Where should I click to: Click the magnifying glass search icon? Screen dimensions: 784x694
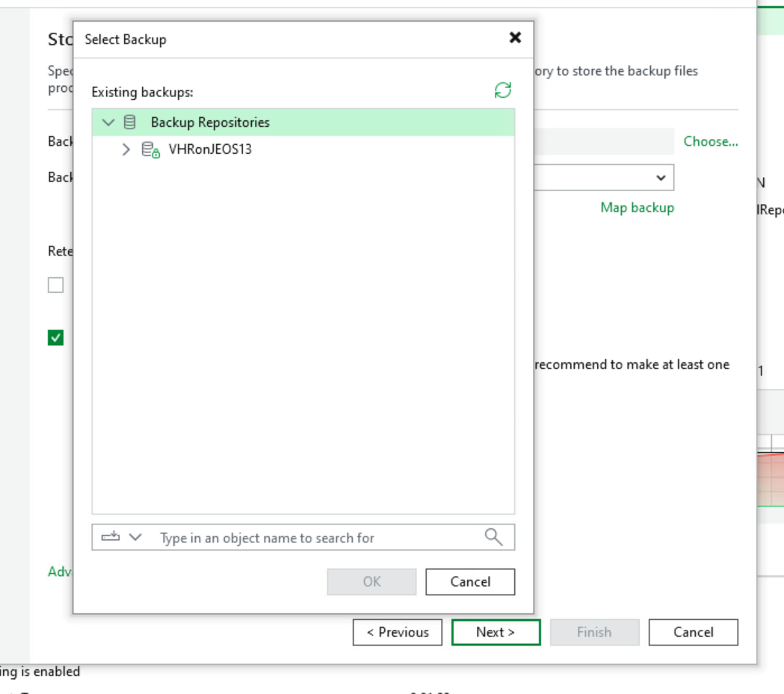pos(493,537)
